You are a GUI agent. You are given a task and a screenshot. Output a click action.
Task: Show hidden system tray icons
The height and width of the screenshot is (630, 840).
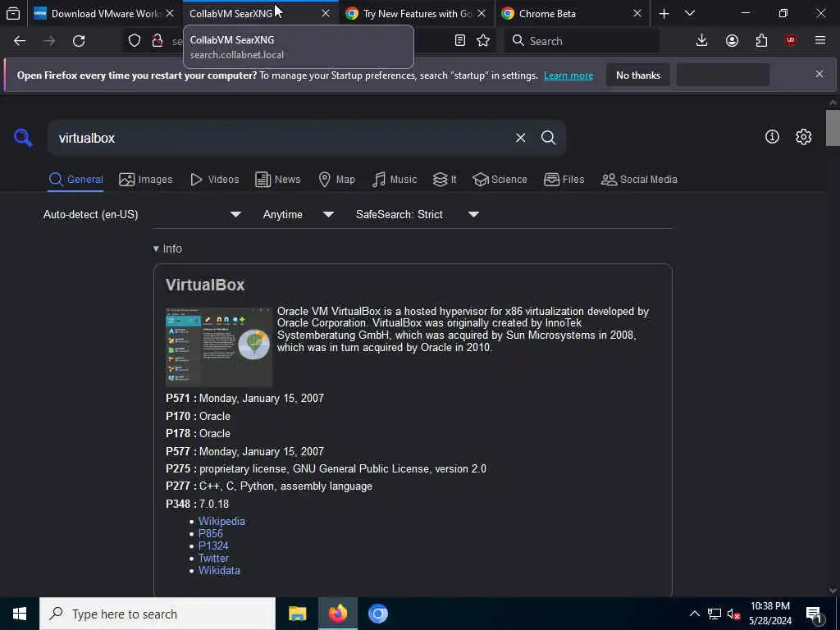tap(694, 614)
